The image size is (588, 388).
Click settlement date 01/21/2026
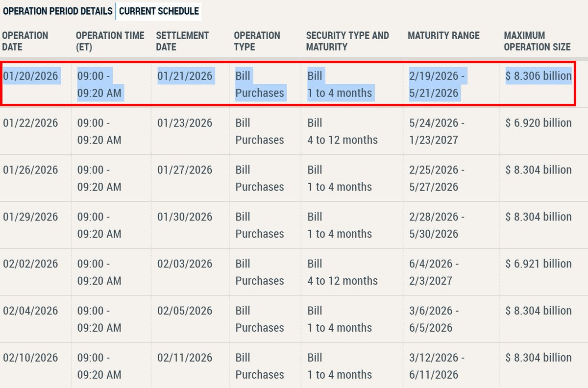[185, 76]
